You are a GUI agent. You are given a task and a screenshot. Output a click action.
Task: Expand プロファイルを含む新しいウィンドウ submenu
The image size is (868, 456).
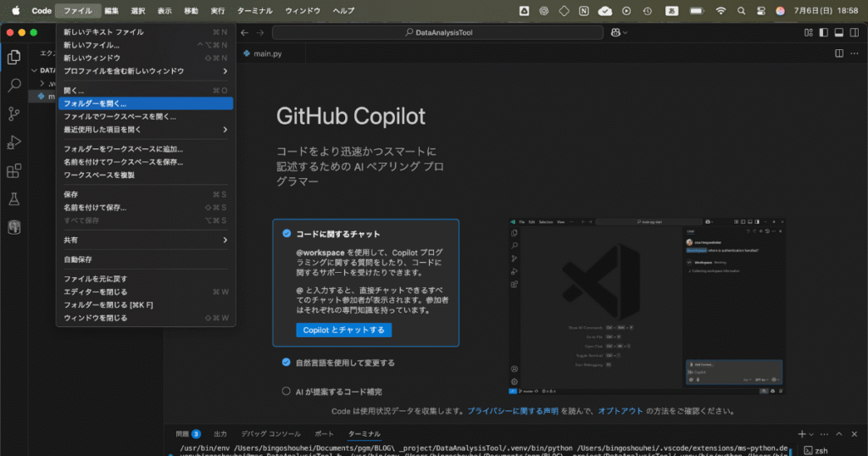pos(146,71)
